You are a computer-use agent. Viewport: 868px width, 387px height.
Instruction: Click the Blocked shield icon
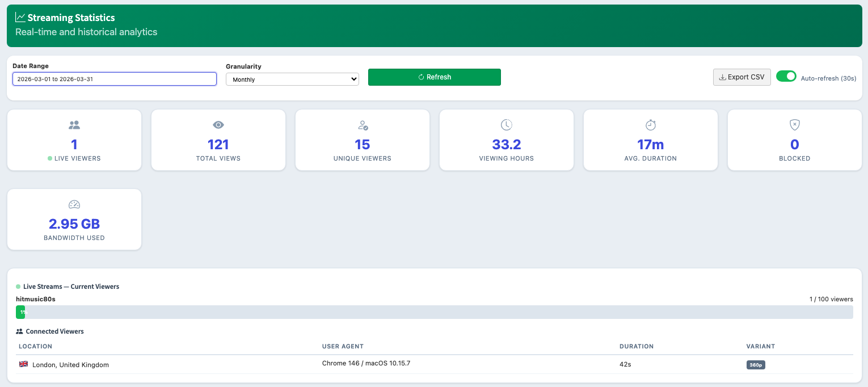pos(795,125)
